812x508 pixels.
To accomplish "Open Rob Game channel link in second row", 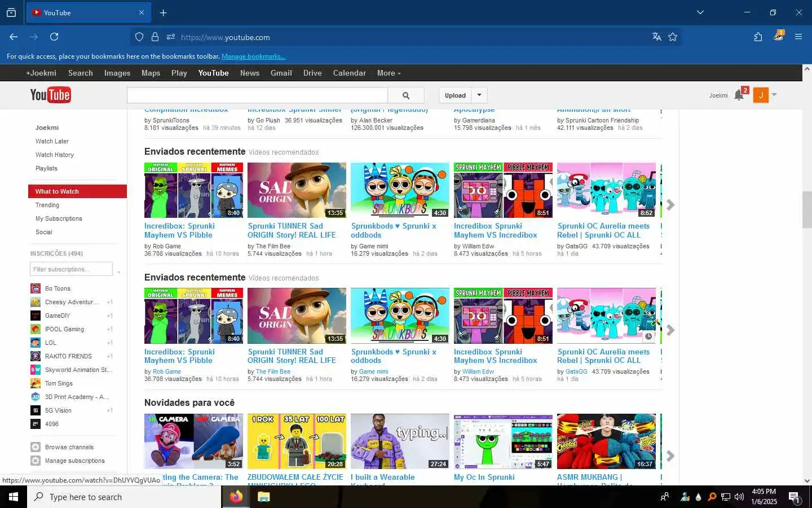I will click(167, 371).
